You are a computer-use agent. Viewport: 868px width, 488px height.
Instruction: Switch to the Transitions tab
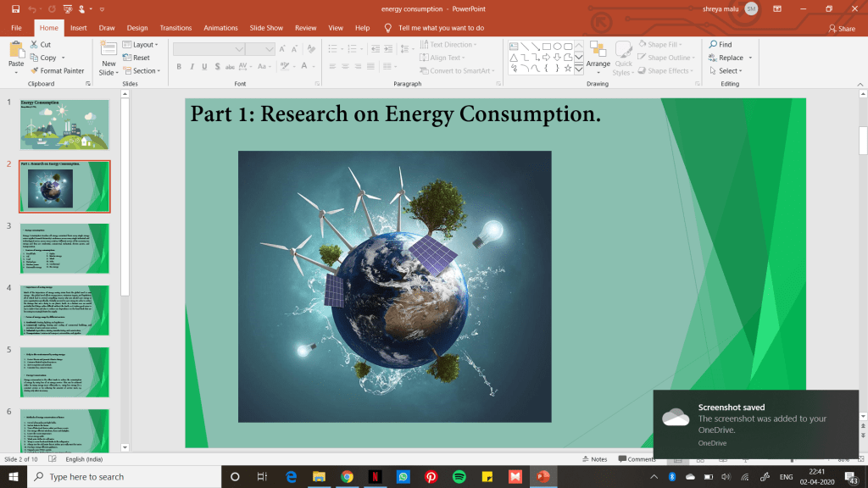tap(175, 28)
